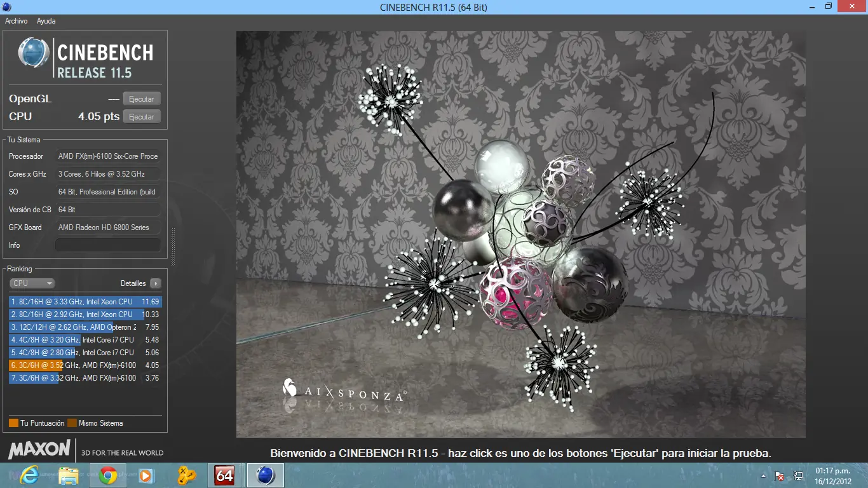Viewport: 868px width, 488px height.
Task: Run the CPU test with Ejecutar
Action: 142,117
